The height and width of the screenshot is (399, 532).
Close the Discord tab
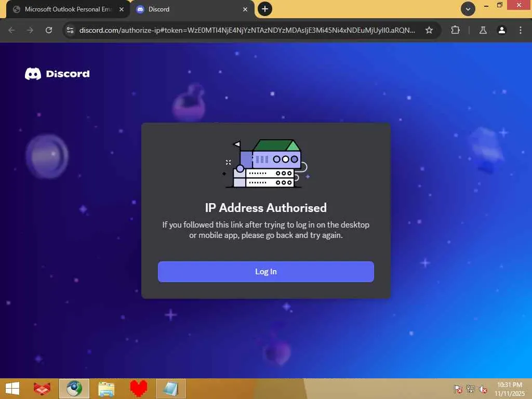click(245, 9)
